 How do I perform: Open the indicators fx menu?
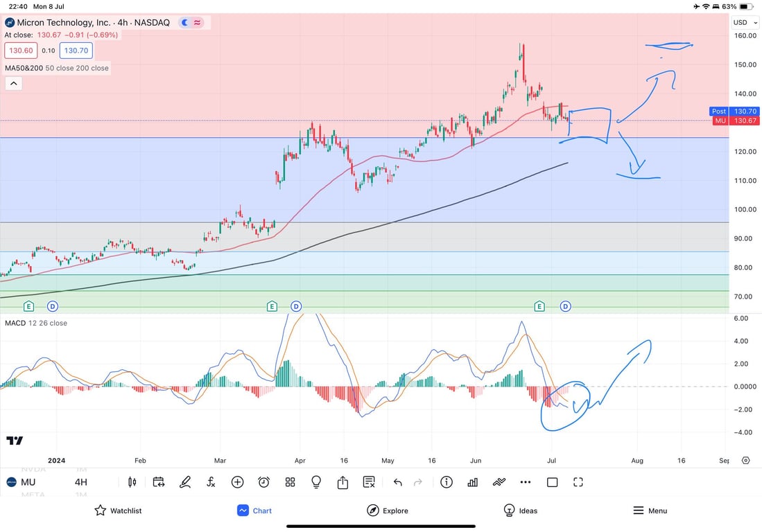(211, 482)
